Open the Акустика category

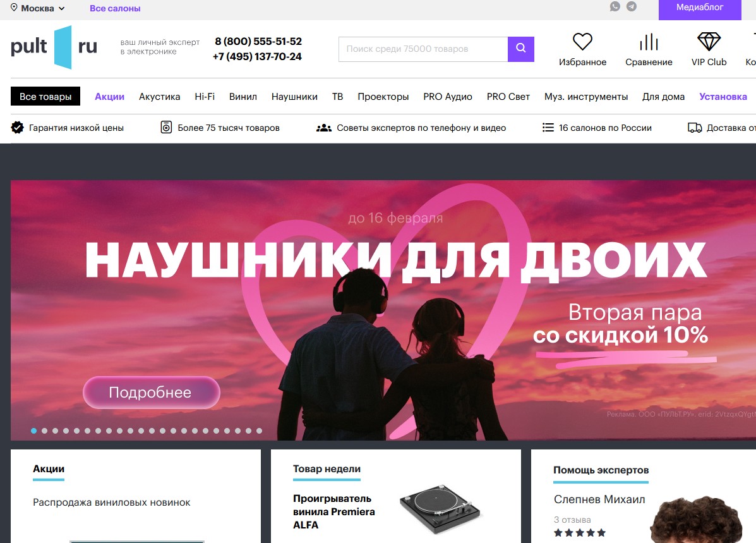click(x=160, y=97)
